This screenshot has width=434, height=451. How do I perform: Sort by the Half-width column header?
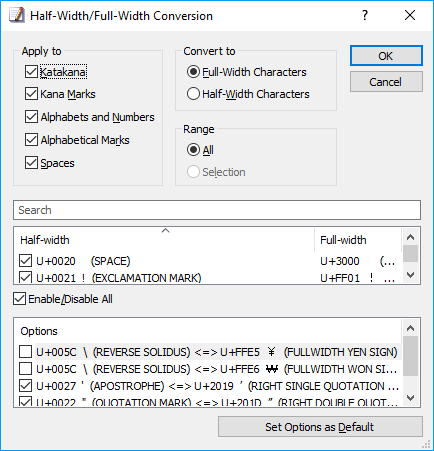click(165, 240)
